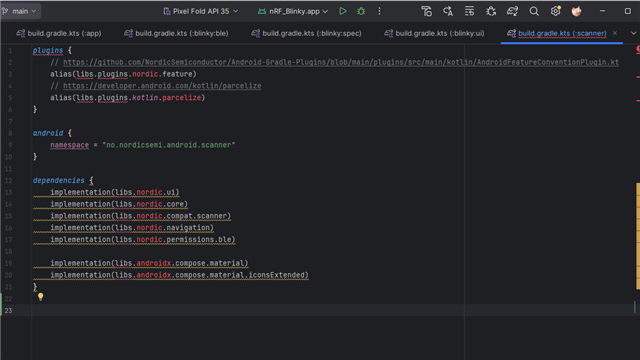Click the error indicator at editor top-right
Image resolution: width=640 pixels, height=360 pixels.
click(x=637, y=50)
